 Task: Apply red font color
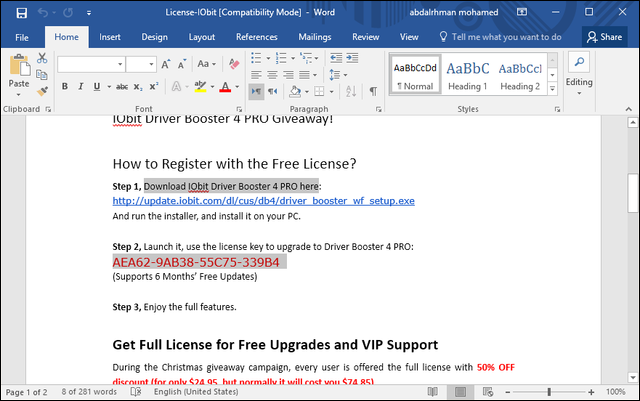[225, 87]
